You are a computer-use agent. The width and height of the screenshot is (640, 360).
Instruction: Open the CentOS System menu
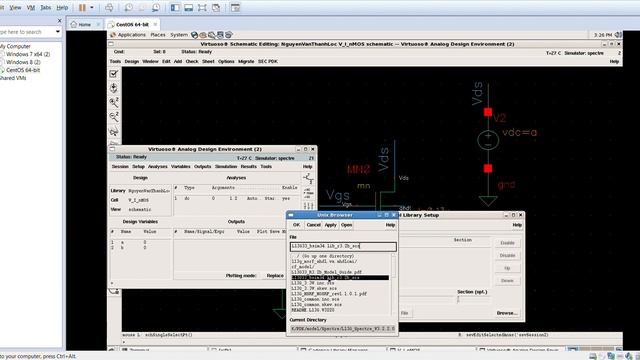(179, 35)
